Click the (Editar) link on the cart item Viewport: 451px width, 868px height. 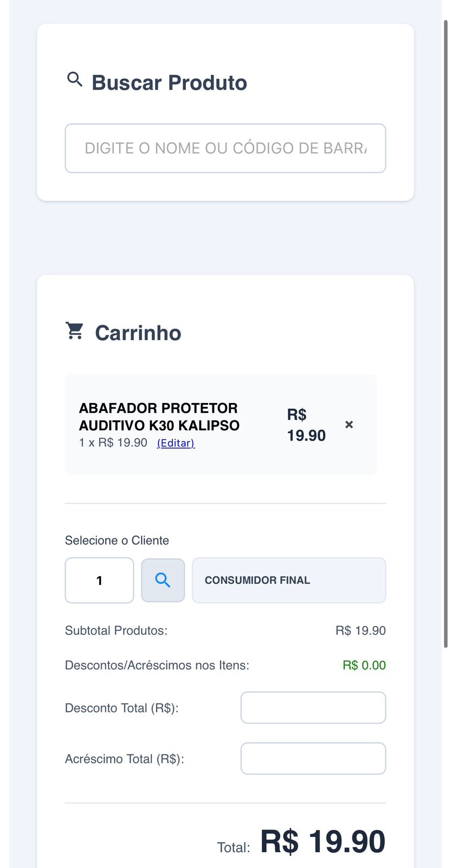pyautogui.click(x=176, y=443)
